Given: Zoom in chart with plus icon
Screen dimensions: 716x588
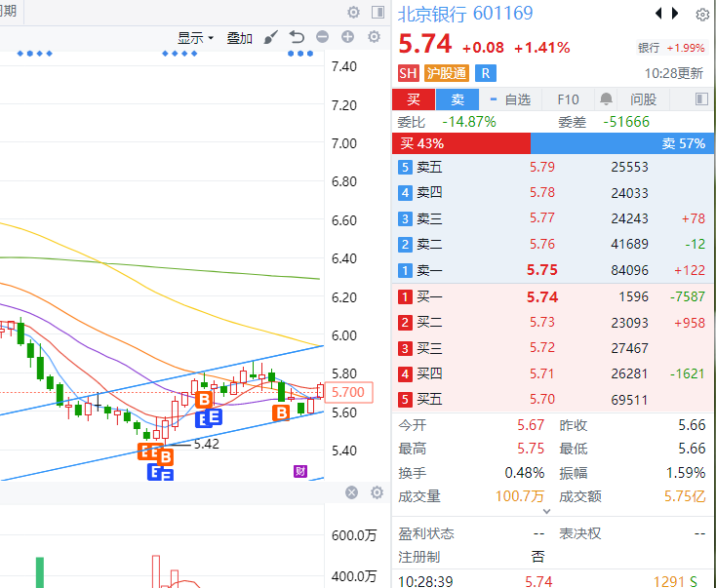Looking at the screenshot, I should coord(347,36).
